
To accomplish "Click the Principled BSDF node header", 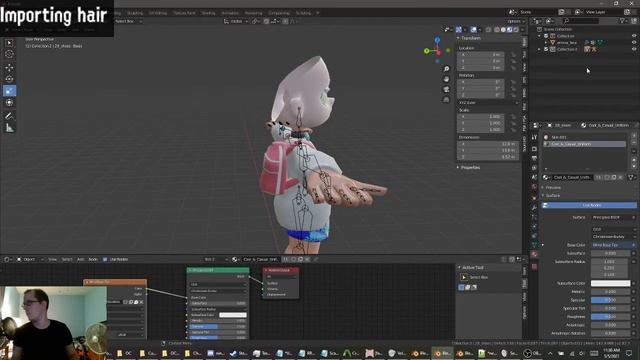I will coord(218,270).
